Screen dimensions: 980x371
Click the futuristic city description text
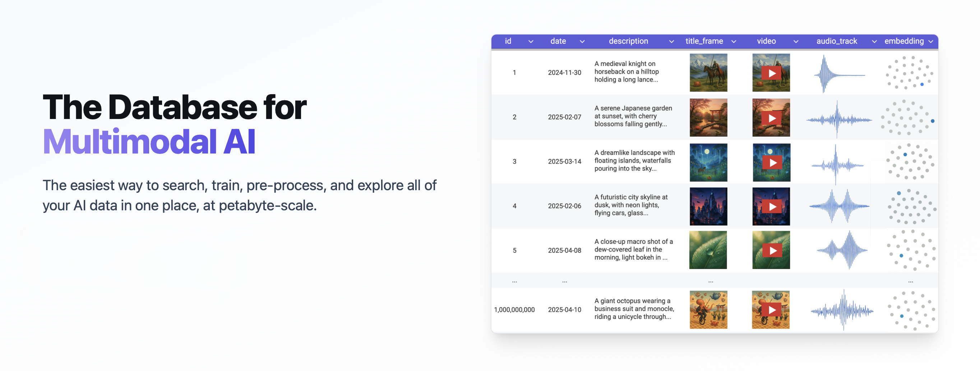pos(631,205)
